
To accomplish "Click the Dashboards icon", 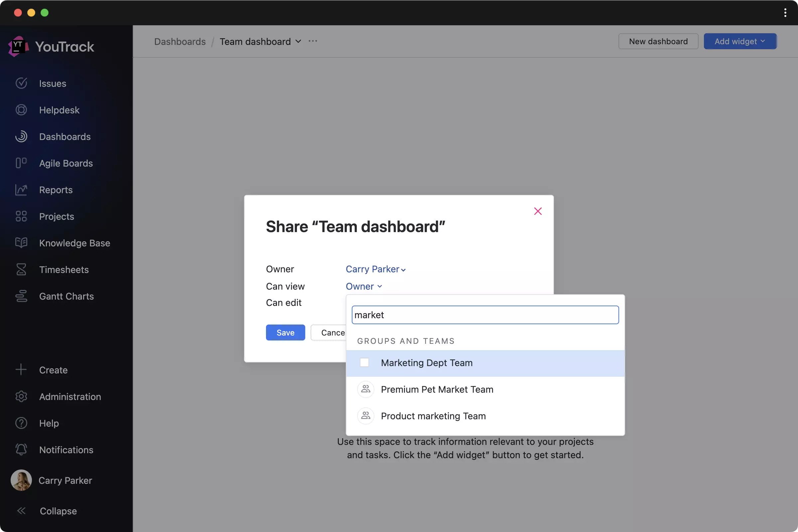I will (21, 137).
